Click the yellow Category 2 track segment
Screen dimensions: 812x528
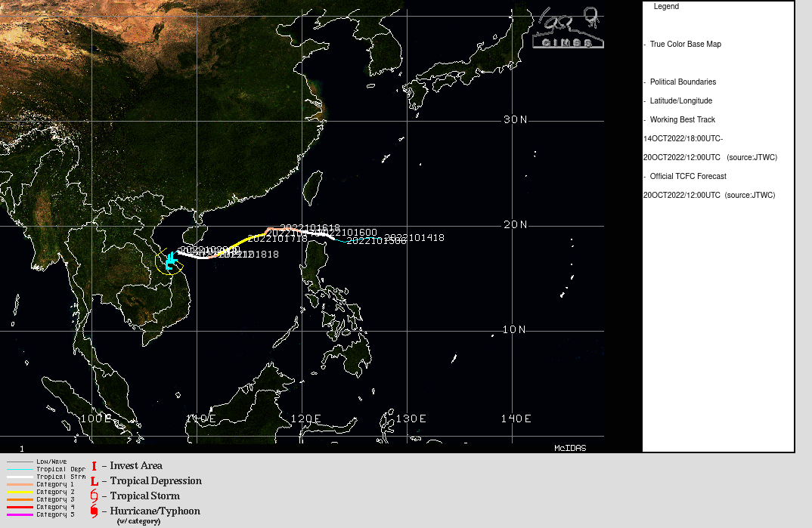(240, 243)
